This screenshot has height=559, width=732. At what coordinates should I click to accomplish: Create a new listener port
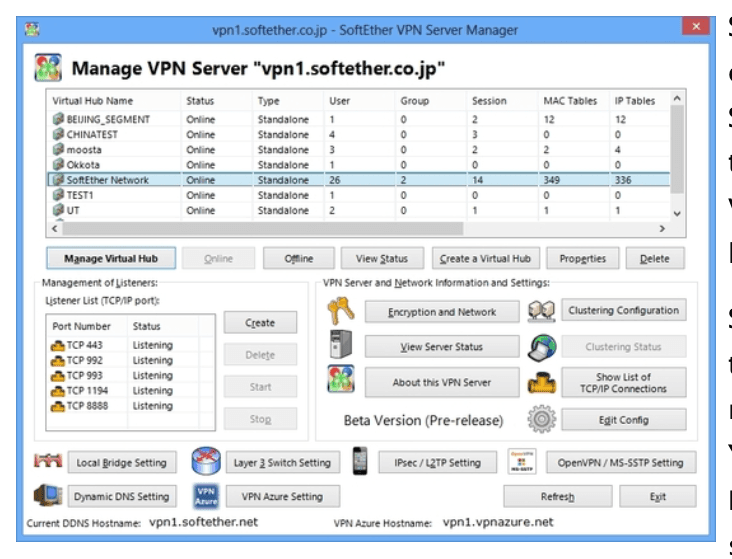(x=260, y=323)
